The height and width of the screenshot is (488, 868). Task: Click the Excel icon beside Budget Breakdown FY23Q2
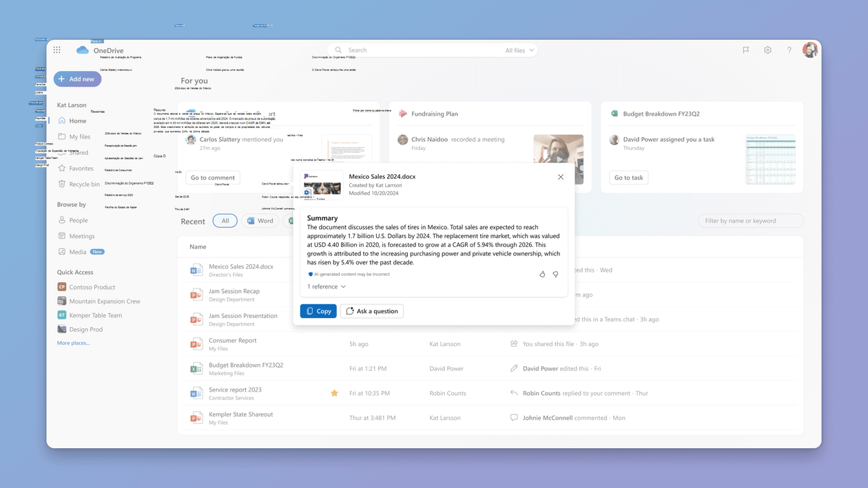196,370
